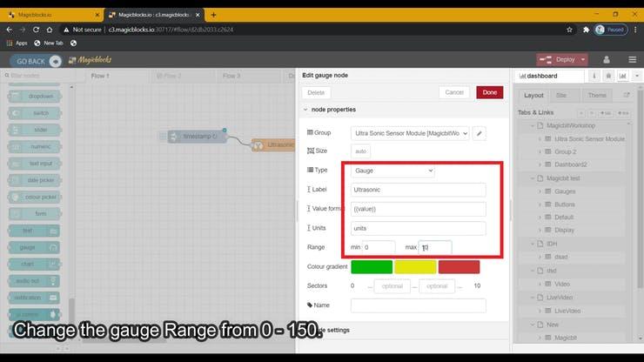Open the info sidebar tab icon
This screenshot has height=362, width=644.
pyautogui.click(x=594, y=76)
